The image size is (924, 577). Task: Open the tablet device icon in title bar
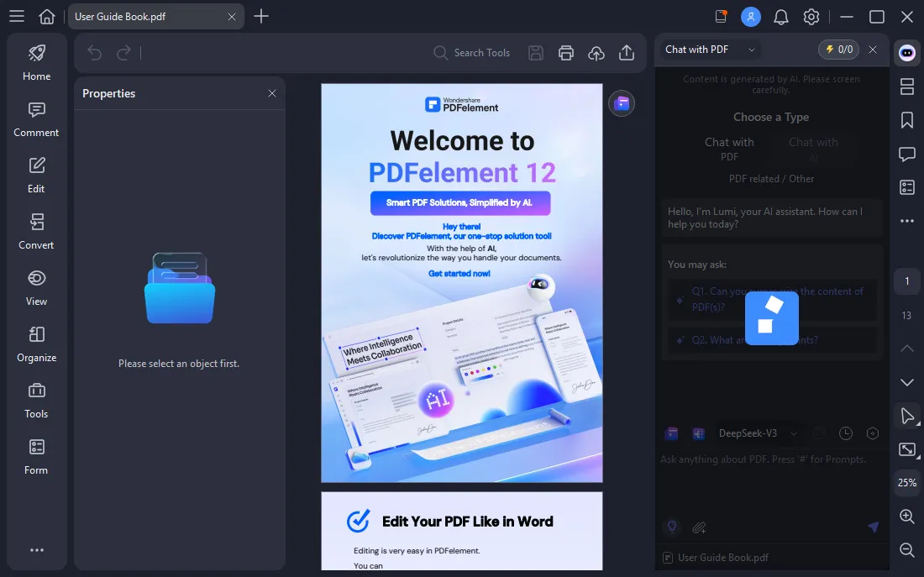pos(721,17)
